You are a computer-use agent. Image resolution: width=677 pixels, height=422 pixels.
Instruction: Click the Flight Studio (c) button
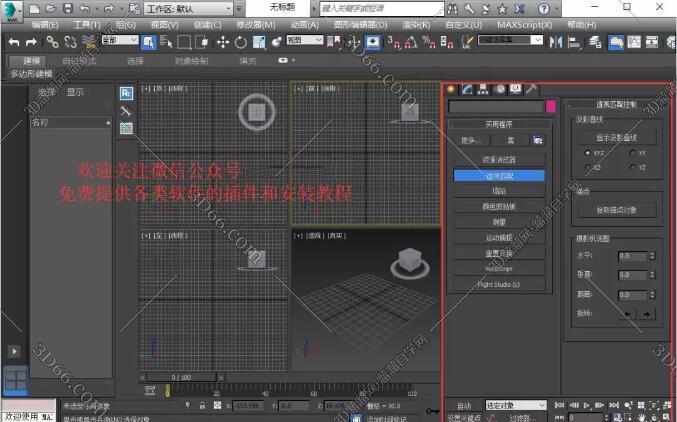[x=501, y=284]
